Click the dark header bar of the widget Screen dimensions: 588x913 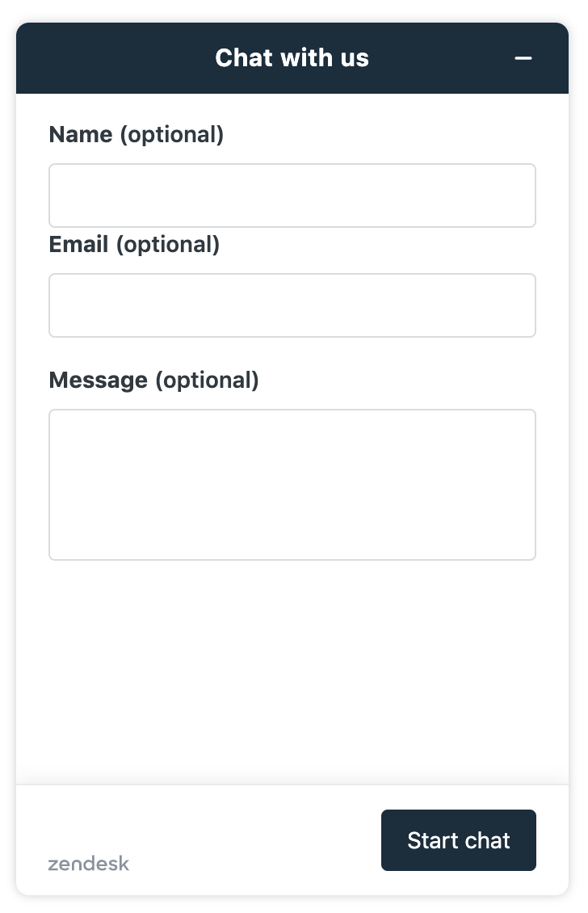tap(292, 58)
